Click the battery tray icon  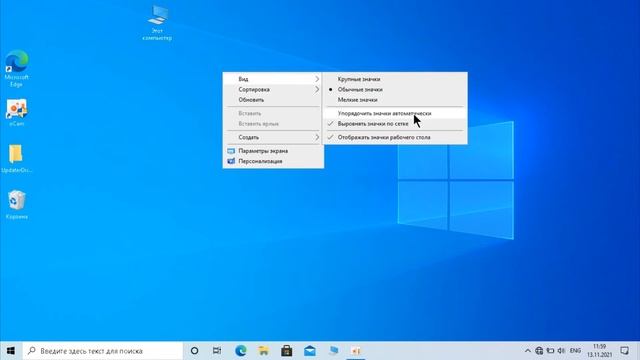(x=550, y=351)
